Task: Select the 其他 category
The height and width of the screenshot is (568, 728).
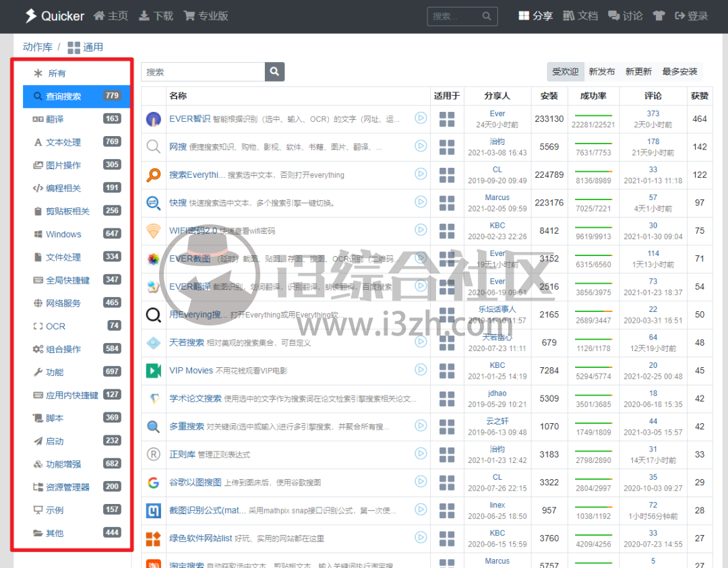Action: [x=77, y=533]
